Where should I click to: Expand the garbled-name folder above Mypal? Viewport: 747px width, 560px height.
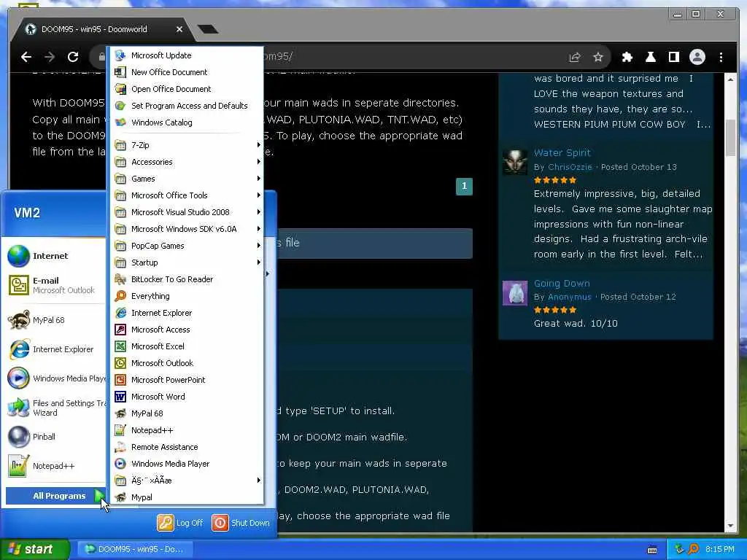point(187,481)
